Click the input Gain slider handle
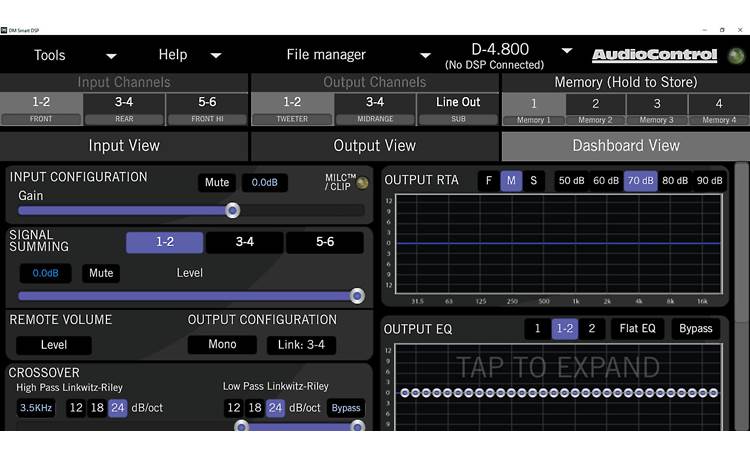Screen dimensions: 750x457 tap(232, 210)
